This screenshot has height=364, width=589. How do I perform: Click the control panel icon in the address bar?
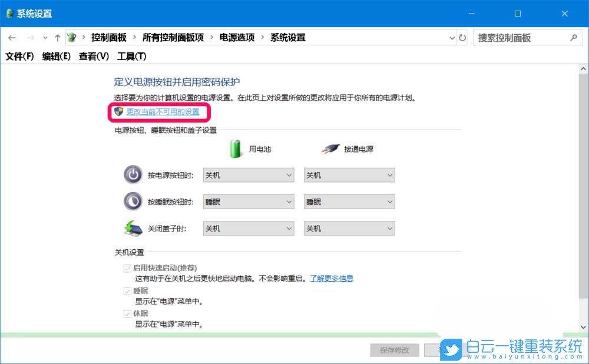click(x=71, y=37)
